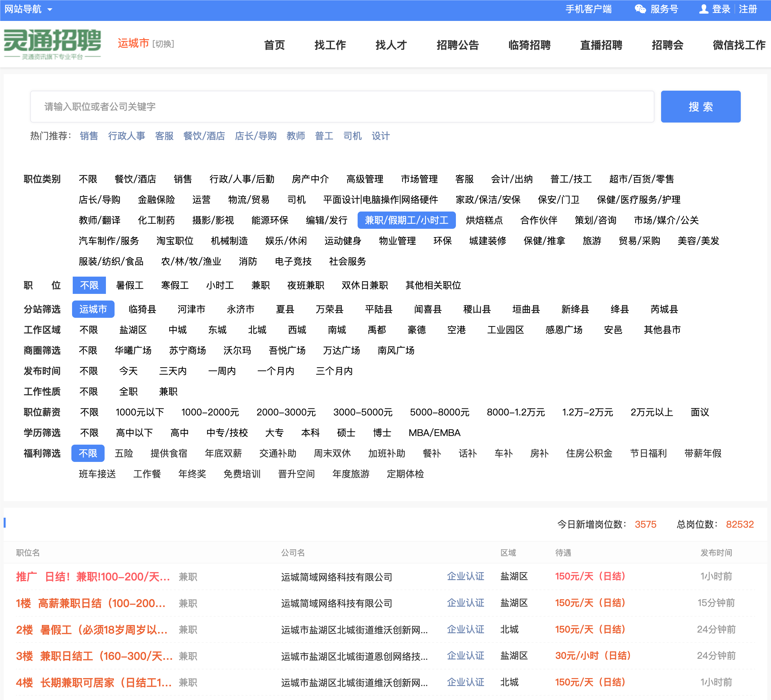Select hot keyword 行政人事

tap(127, 136)
